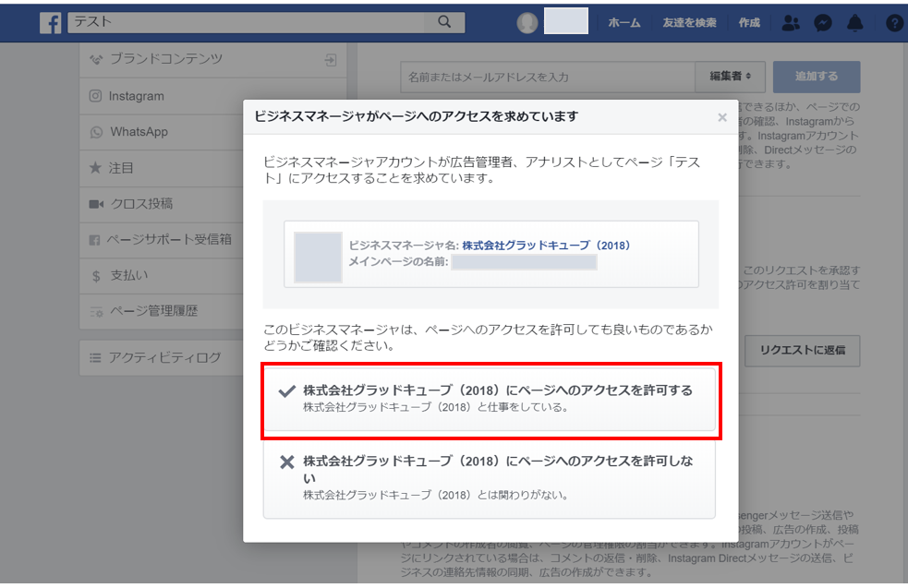908x588 pixels.
Task: Open the ページサポート受信箱 section
Action: pos(161,240)
